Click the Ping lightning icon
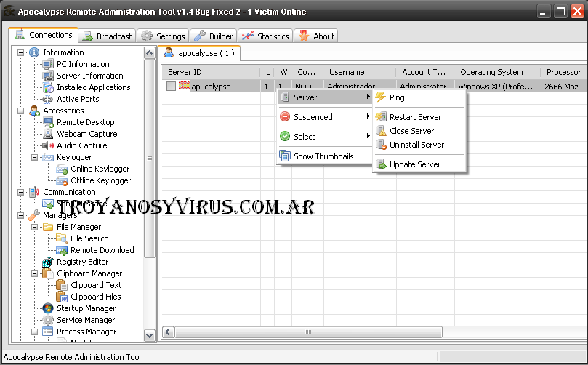 tap(381, 97)
